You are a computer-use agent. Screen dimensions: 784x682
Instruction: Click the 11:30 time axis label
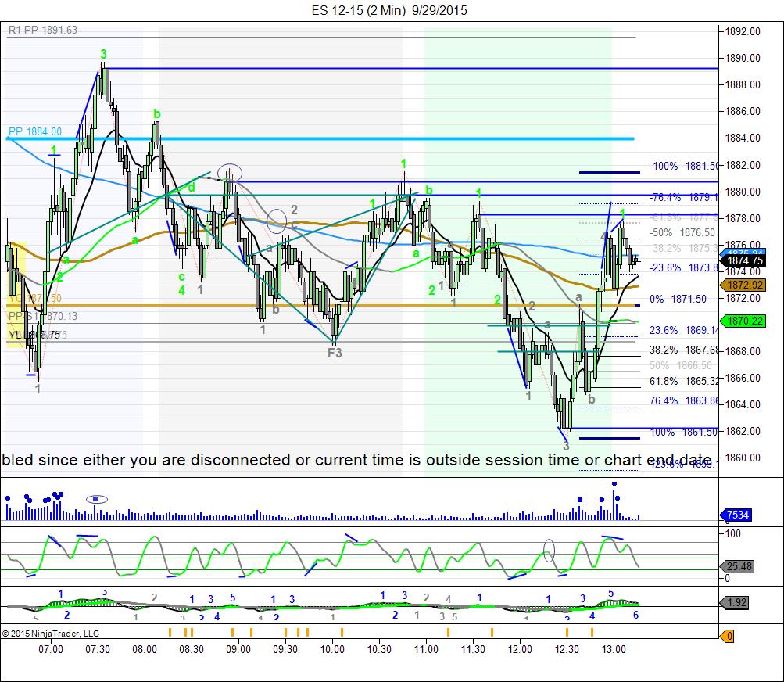tap(473, 649)
